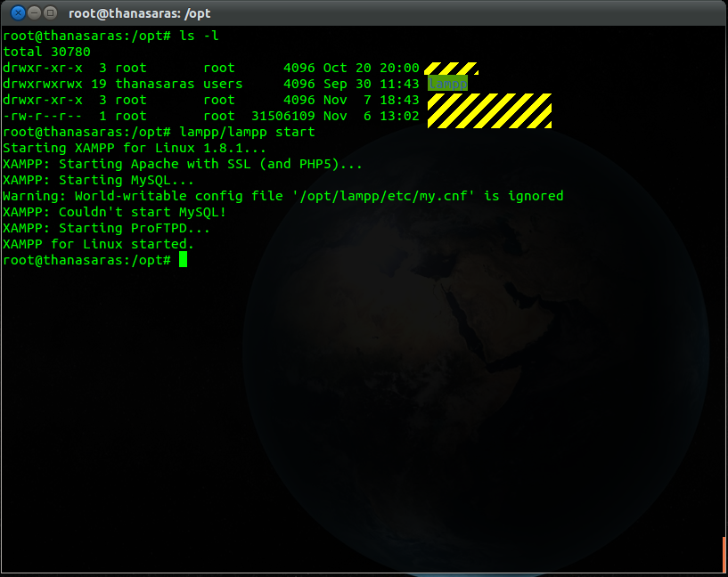This screenshot has width=728, height=577.
Task: Click the owner name 'thanasaras' in listing
Action: coord(155,84)
